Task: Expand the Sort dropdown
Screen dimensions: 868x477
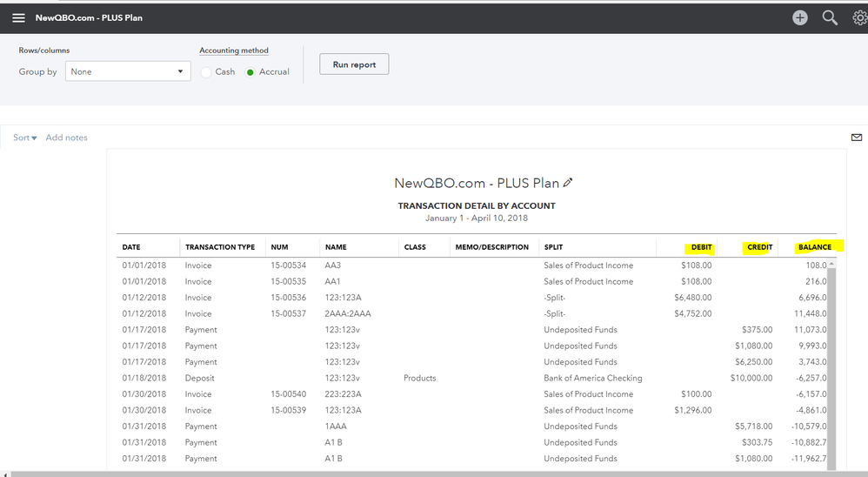Action: pos(25,138)
